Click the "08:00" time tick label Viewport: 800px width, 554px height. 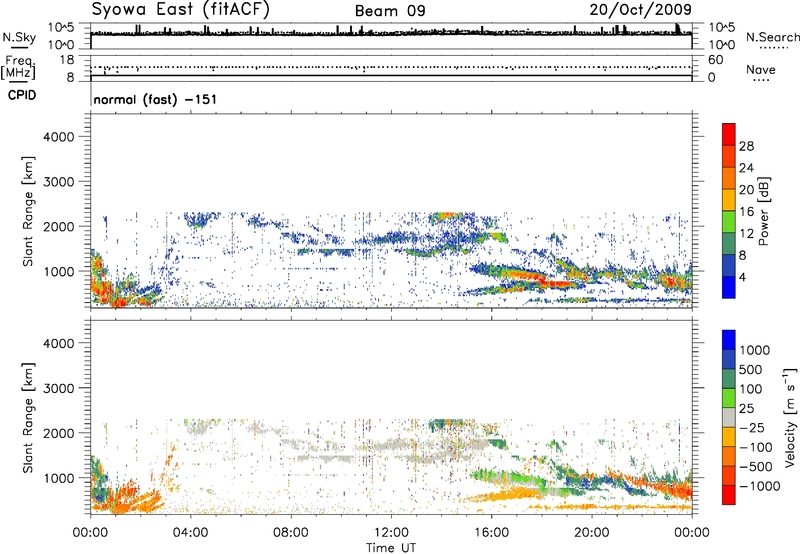[291, 533]
